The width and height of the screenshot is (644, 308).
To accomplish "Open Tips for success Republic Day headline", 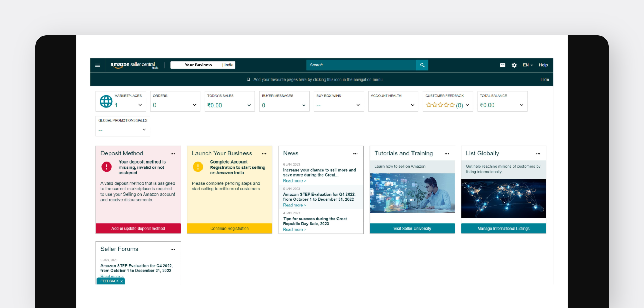I will pos(315,221).
